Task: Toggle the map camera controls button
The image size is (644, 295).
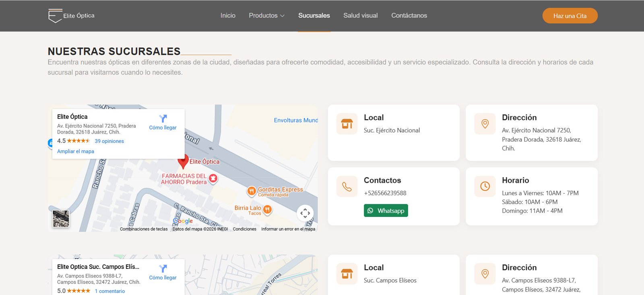Action: click(305, 213)
